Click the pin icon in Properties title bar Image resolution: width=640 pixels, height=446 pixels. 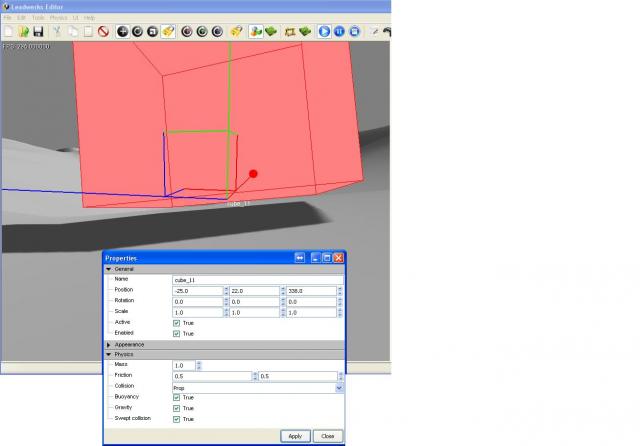point(299,258)
